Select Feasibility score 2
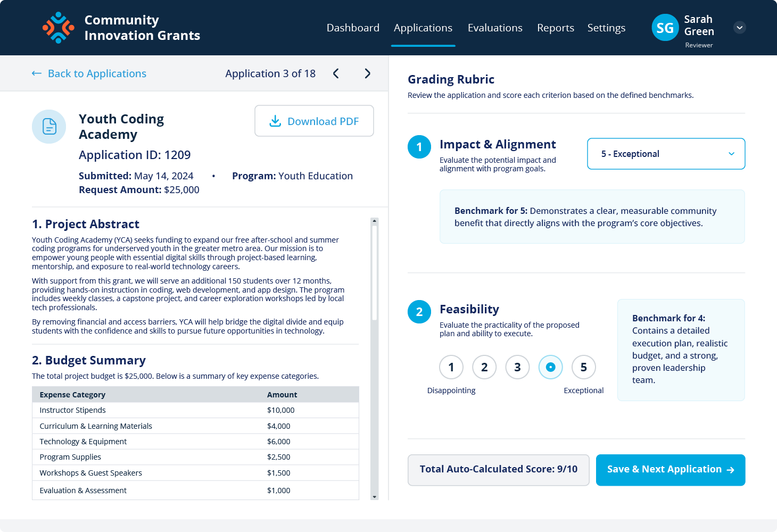Image resolution: width=777 pixels, height=532 pixels. point(484,367)
